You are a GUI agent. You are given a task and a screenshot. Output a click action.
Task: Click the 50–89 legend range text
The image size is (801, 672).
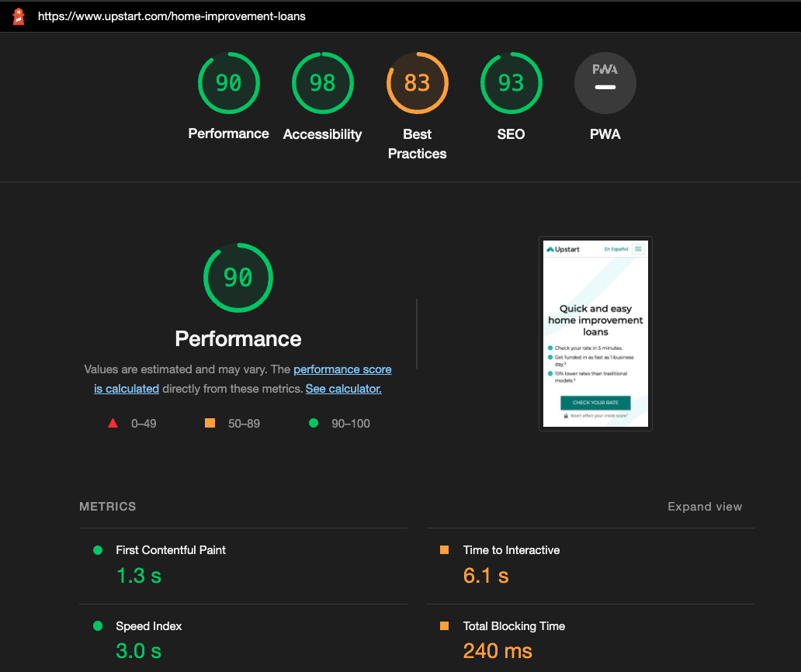[x=244, y=424]
